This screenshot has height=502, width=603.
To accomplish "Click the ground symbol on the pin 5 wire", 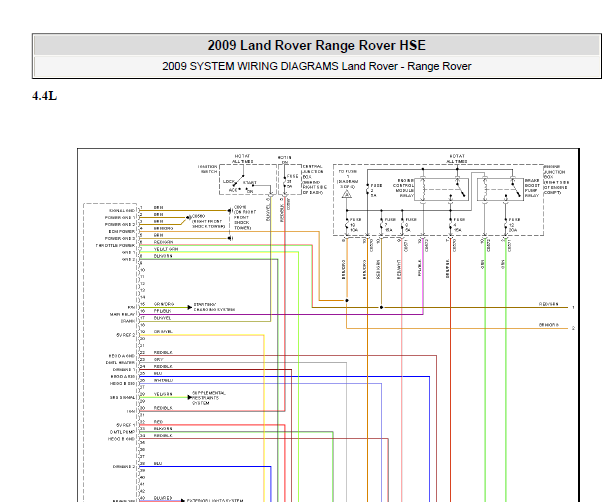I will (230, 238).
